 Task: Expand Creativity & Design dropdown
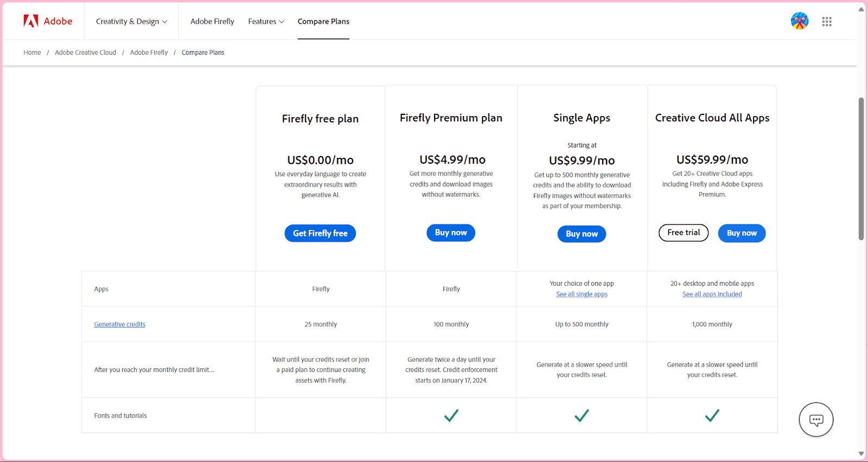click(x=131, y=22)
